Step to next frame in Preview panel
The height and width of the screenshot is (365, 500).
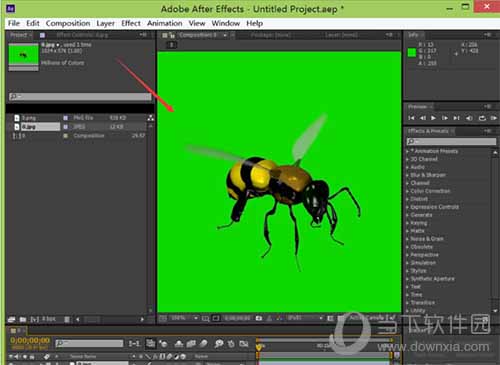pyautogui.click(x=445, y=118)
